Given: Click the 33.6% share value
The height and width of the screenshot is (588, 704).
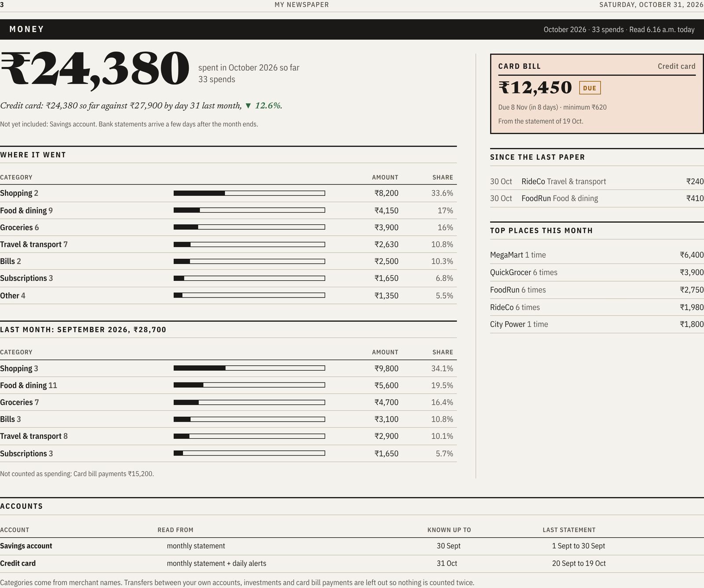Looking at the screenshot, I should tap(442, 193).
